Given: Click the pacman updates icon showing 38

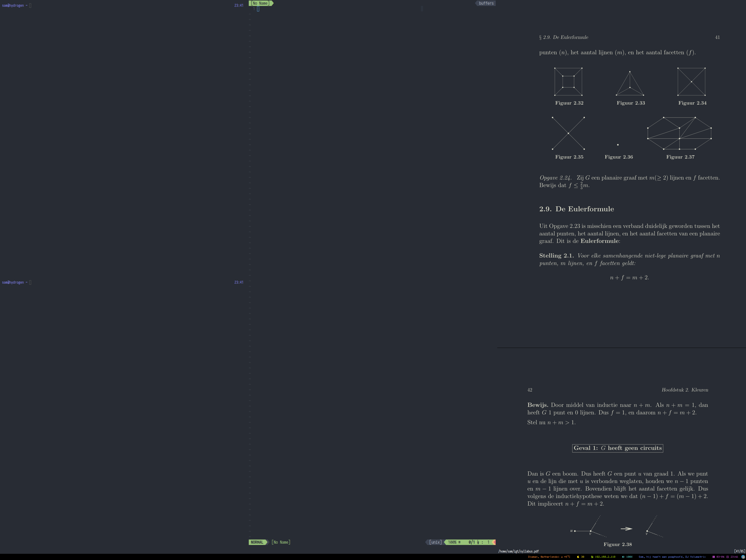Looking at the screenshot, I should pos(578,557).
